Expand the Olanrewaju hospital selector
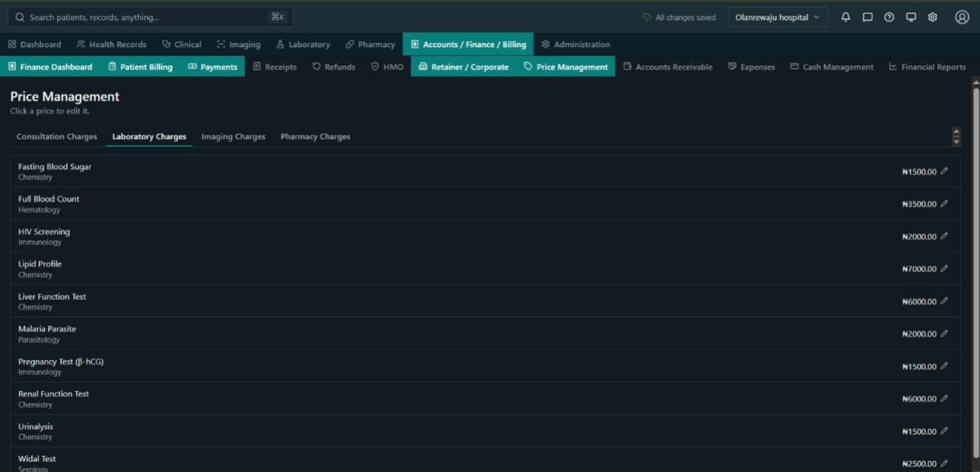Image resolution: width=980 pixels, height=472 pixels. [778, 17]
